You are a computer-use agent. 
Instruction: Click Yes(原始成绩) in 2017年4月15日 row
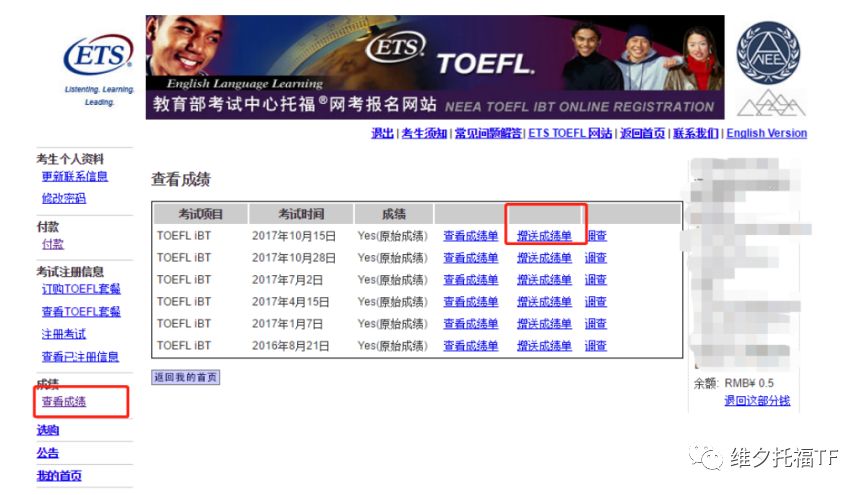393,302
